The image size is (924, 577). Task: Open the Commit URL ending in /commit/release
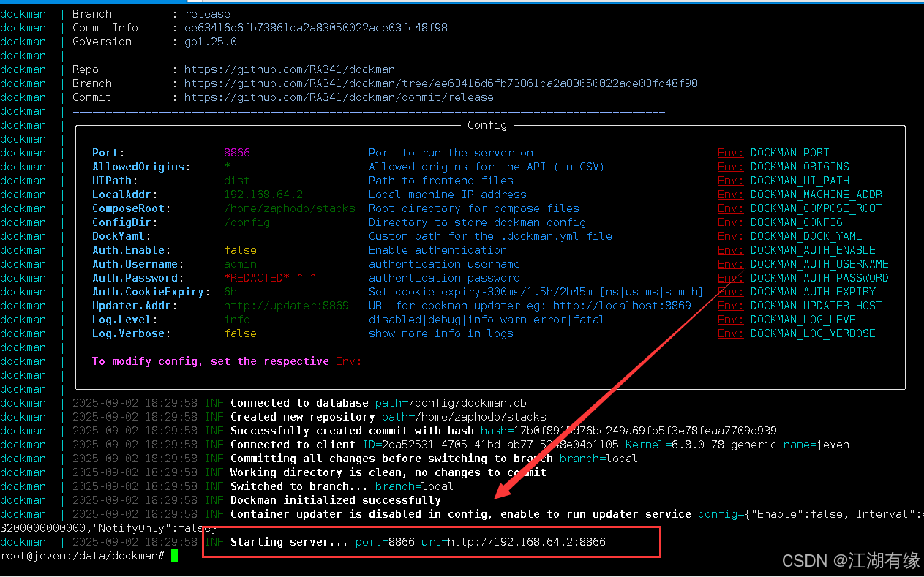coord(339,97)
